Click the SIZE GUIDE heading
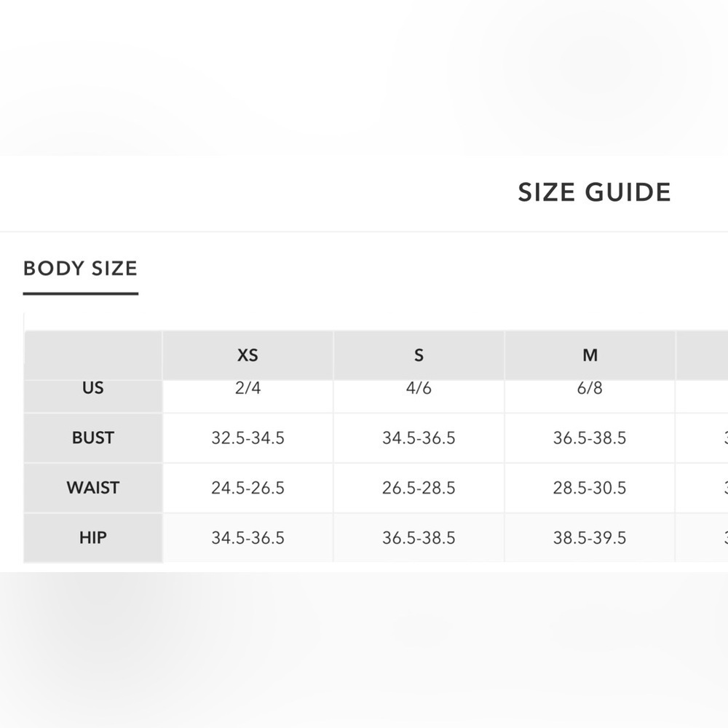 pyautogui.click(x=594, y=193)
